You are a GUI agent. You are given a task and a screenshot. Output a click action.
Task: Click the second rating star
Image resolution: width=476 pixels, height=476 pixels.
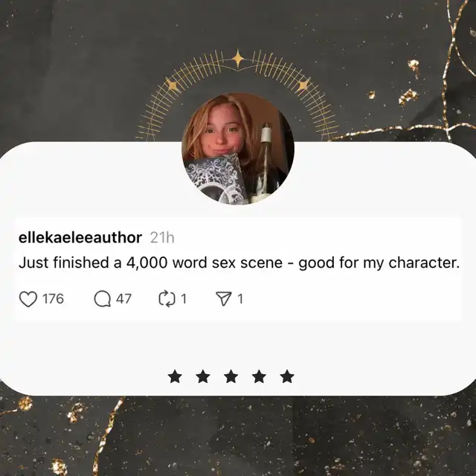click(x=203, y=376)
